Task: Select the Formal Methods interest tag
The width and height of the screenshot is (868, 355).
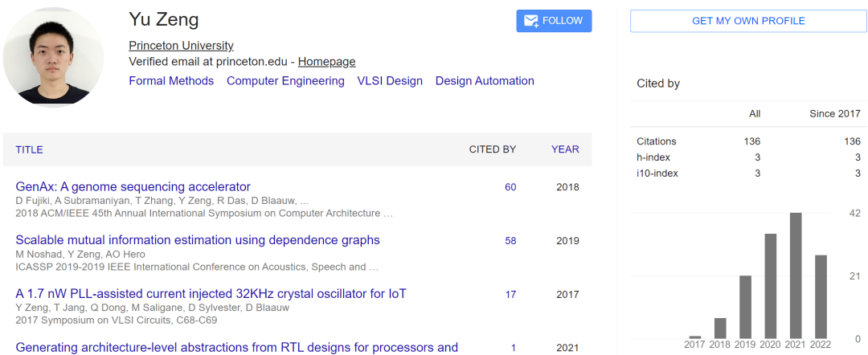Action: coord(171,81)
